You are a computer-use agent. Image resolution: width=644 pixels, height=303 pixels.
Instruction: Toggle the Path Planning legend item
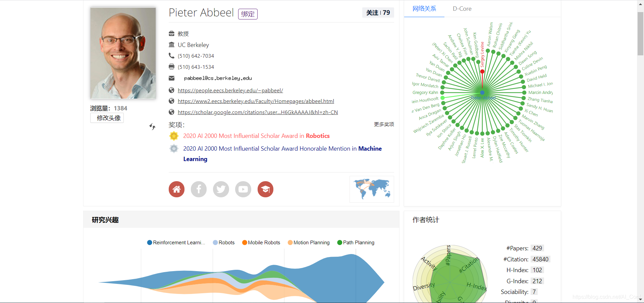356,243
